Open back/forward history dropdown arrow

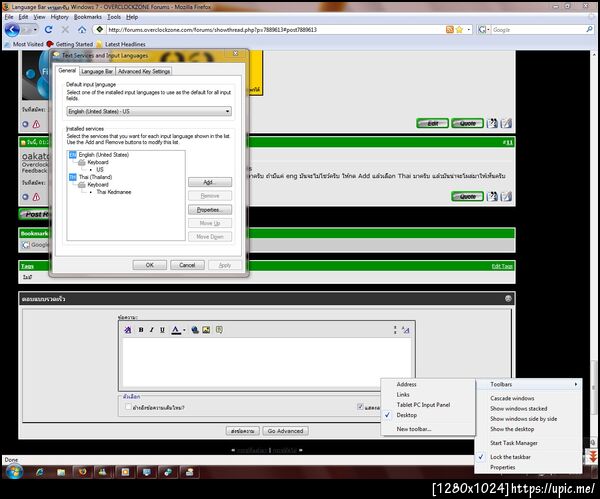[x=35, y=29]
